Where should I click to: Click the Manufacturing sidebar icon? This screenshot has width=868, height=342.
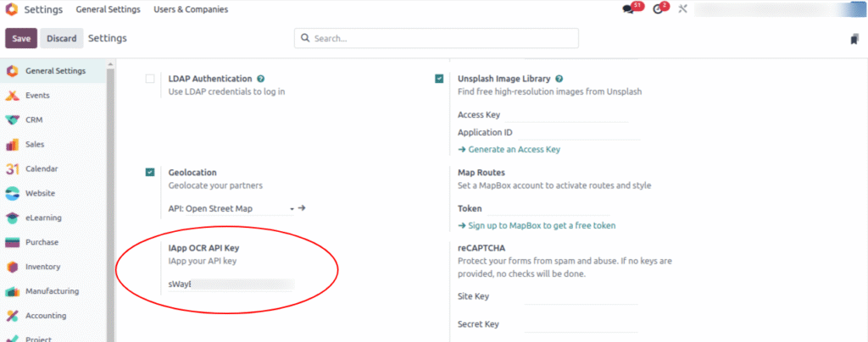[12, 291]
